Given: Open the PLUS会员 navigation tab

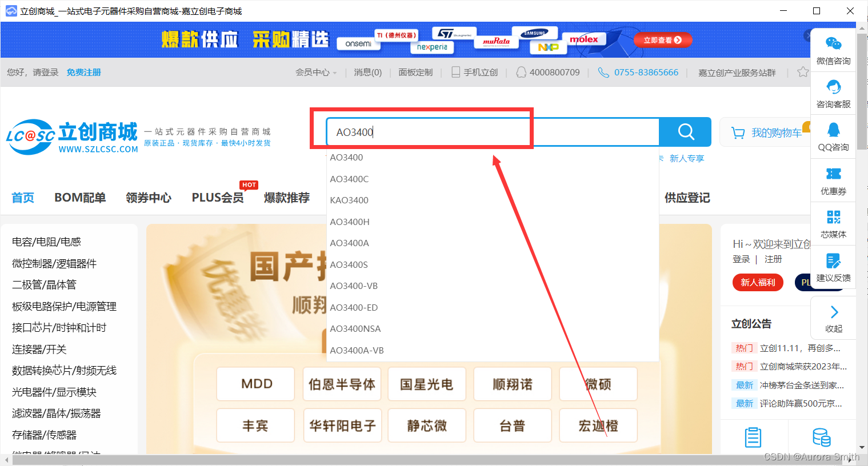Looking at the screenshot, I should coord(218,198).
